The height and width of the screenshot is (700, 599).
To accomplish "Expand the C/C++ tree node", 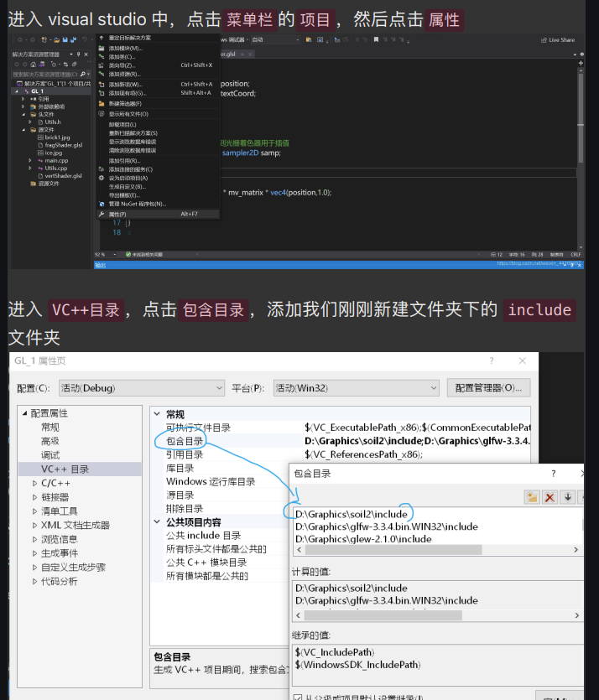I will [x=35, y=483].
